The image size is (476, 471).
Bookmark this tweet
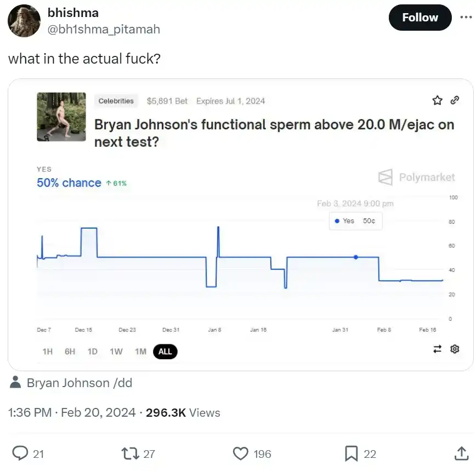[351, 453]
